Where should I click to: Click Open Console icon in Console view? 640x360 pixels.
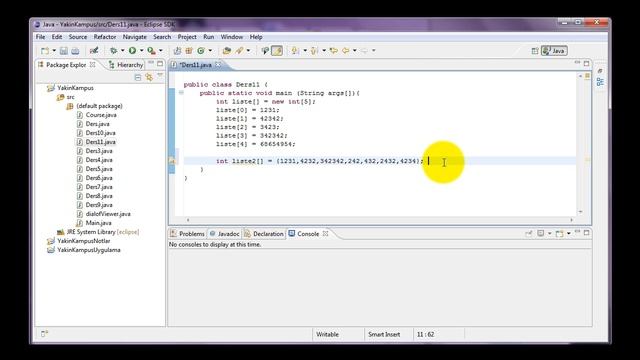560,233
